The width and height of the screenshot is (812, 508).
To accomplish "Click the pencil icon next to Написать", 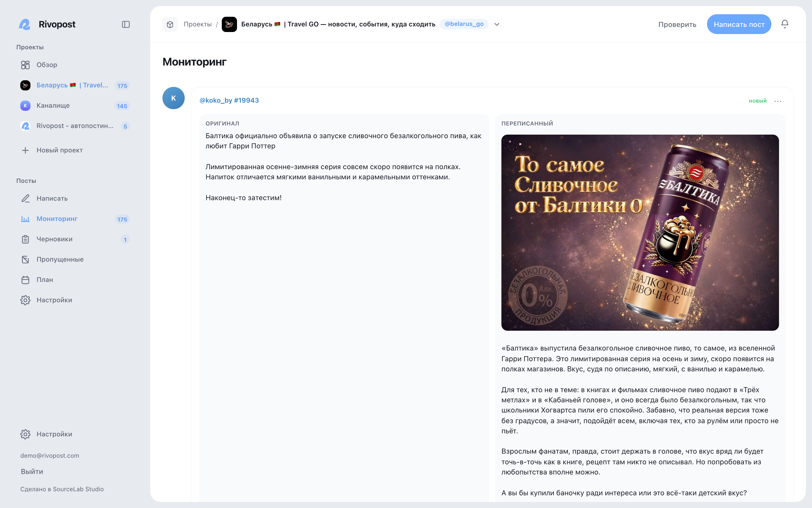I will coord(25,198).
